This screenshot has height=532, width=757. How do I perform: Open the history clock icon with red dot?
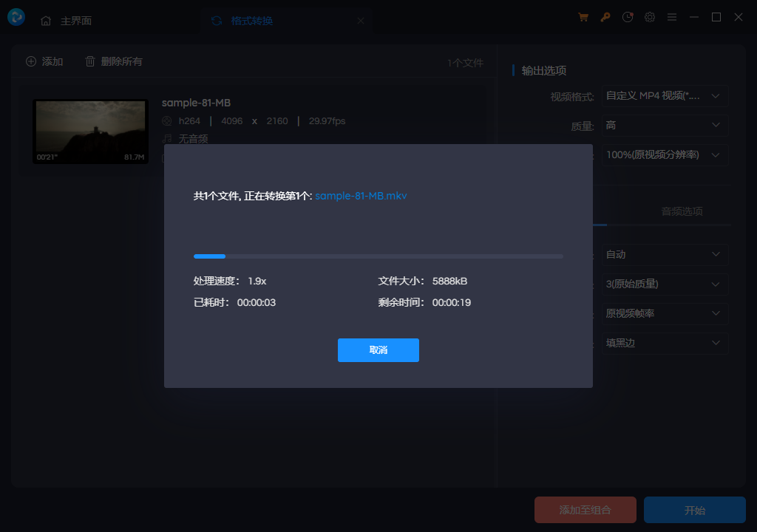point(628,16)
